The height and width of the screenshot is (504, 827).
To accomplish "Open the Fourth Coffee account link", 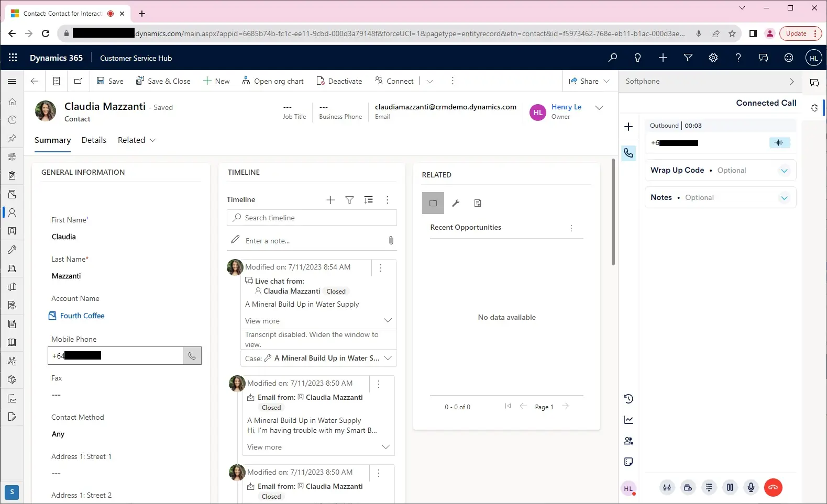I will 82,316.
